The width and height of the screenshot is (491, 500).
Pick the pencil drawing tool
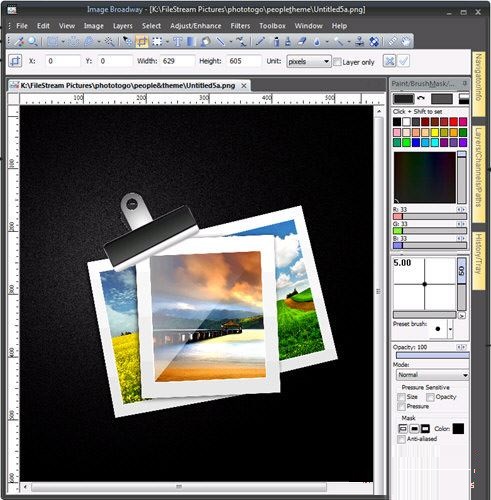tap(260, 42)
